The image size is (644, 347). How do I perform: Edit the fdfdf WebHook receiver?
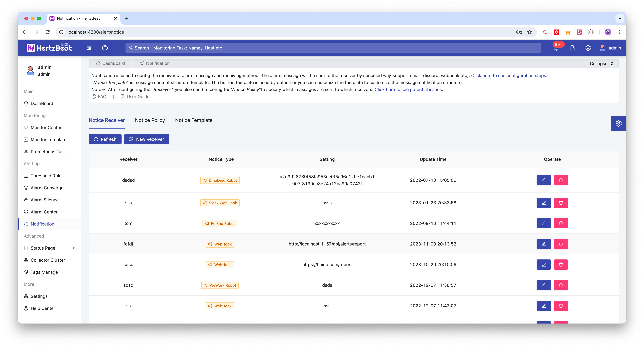(x=544, y=244)
